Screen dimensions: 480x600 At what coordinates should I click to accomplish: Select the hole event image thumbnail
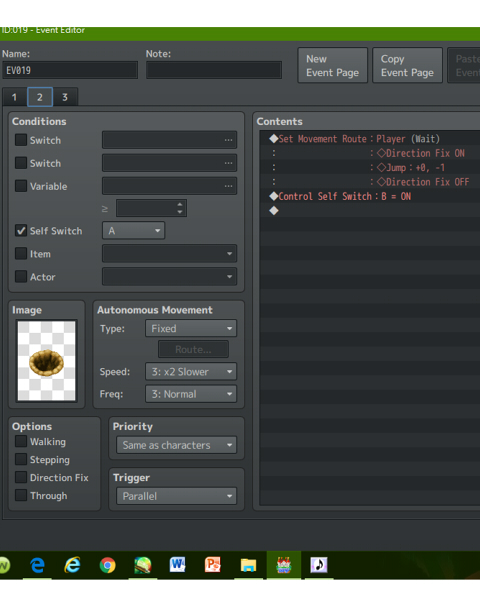tap(46, 361)
